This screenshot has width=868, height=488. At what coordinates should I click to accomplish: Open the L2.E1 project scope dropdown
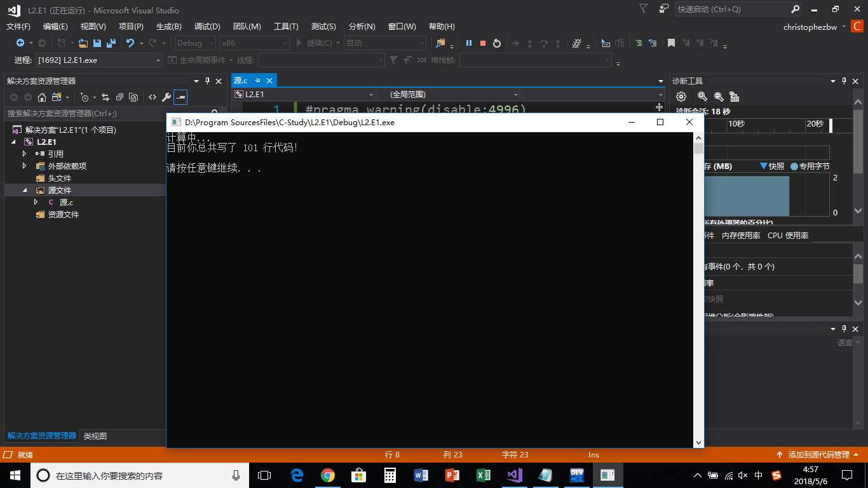303,94
